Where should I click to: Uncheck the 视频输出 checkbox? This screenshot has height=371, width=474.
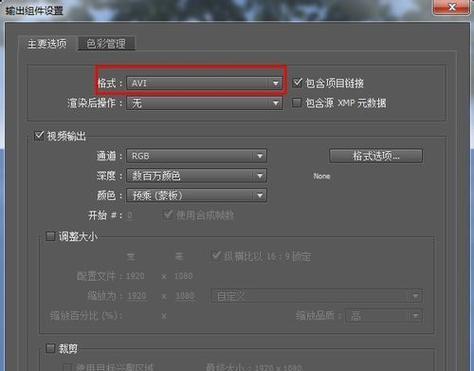tap(39, 136)
